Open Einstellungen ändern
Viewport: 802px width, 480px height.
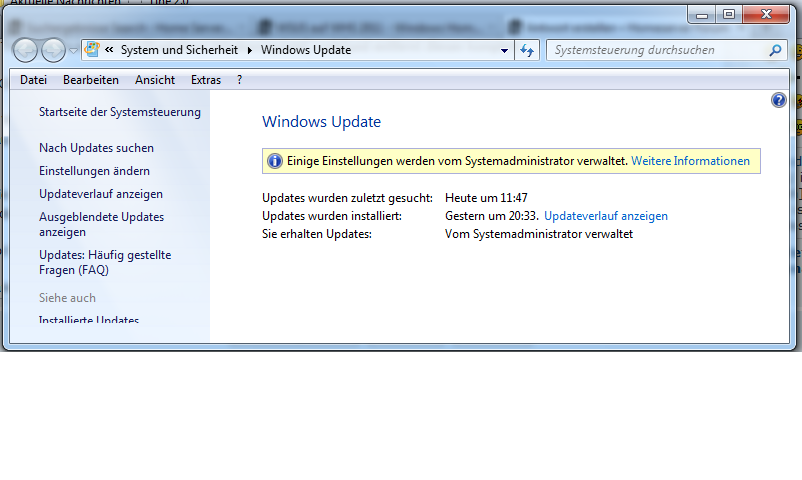pos(94,171)
